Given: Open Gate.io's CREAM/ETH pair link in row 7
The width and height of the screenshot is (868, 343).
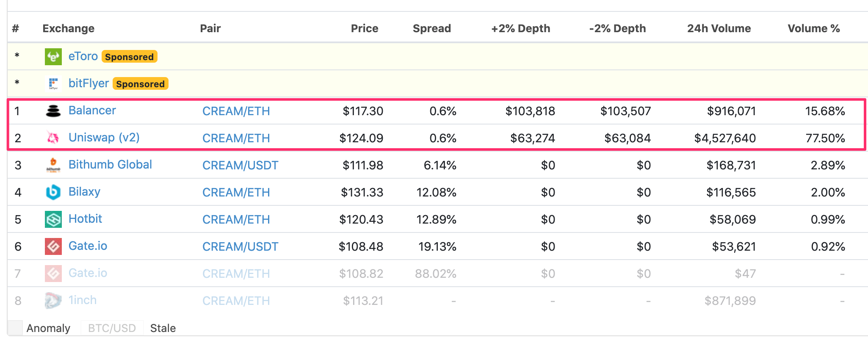Looking at the screenshot, I should tap(236, 274).
